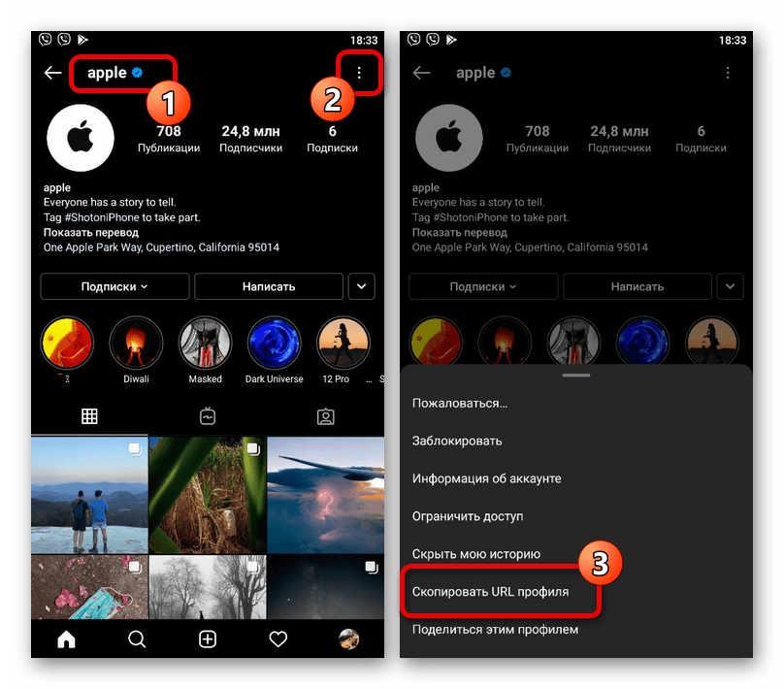Tap Apple Park Way address, left screen
The image size is (784, 689).
161,247
